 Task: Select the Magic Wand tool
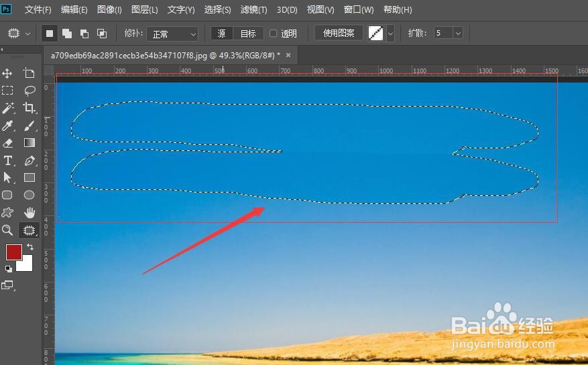[7, 108]
